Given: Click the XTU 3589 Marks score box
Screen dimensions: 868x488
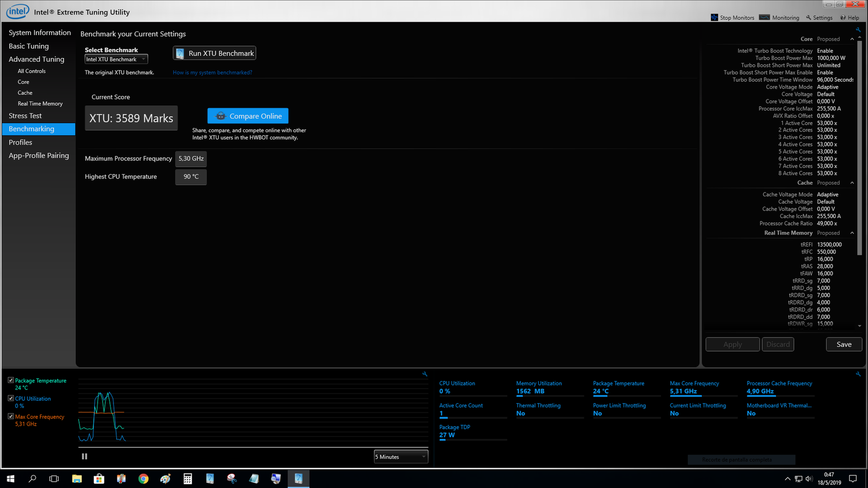Looking at the screenshot, I should pyautogui.click(x=131, y=118).
